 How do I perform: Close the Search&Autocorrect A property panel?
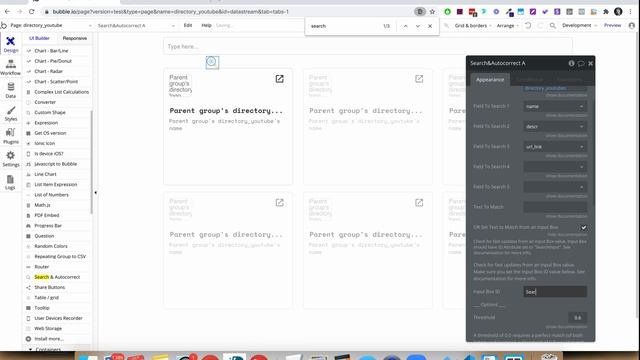tap(590, 63)
